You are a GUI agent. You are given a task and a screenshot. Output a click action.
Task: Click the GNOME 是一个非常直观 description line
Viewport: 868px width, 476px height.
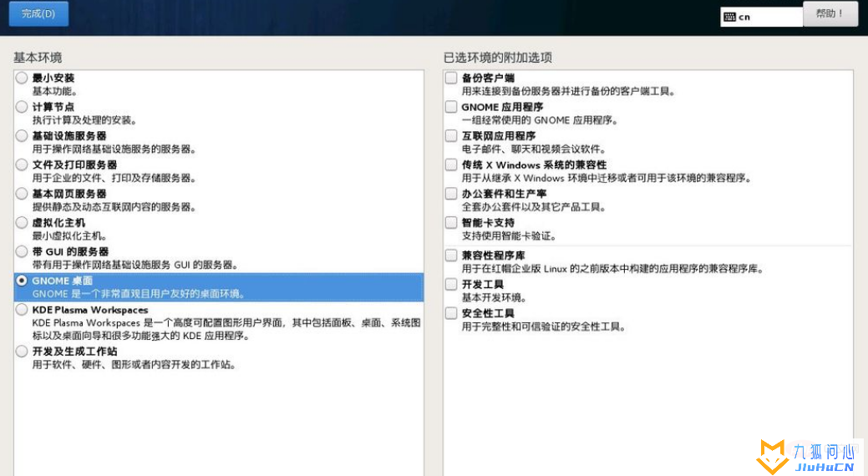pos(139,294)
